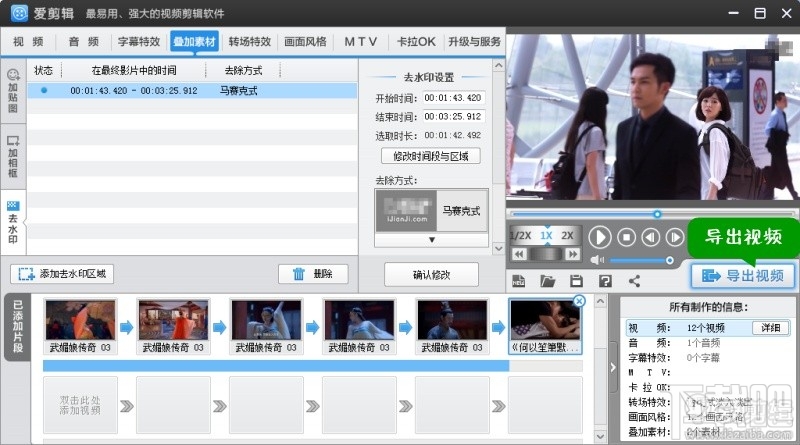
Task: Click the rewind double-arrow button
Action: [x=519, y=254]
